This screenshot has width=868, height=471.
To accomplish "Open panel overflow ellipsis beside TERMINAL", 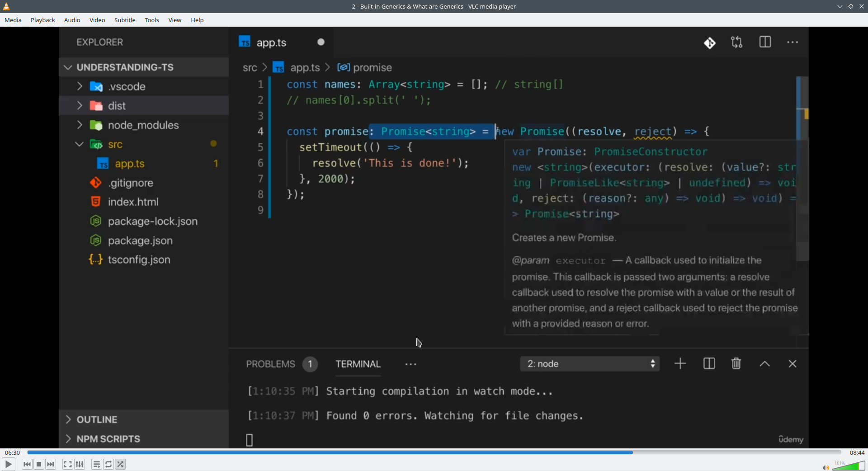I will 411,364.
